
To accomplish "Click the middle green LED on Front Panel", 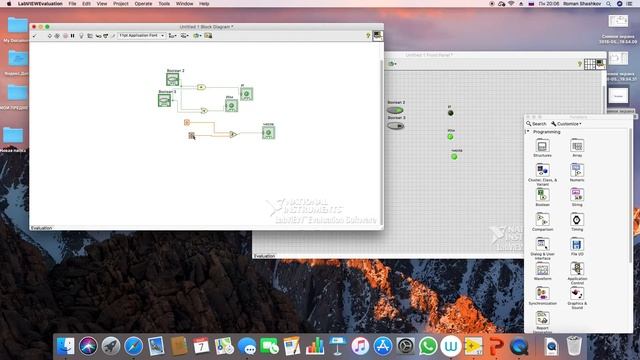I will [451, 136].
